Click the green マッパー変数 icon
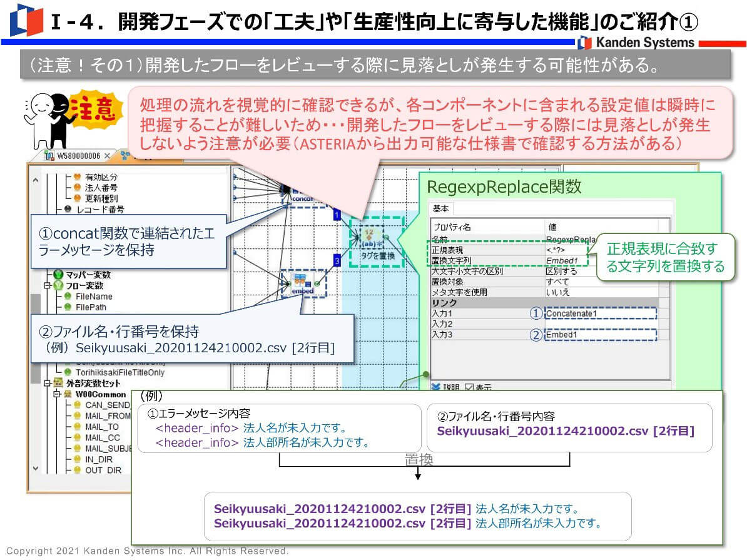The image size is (747, 560). (59, 275)
